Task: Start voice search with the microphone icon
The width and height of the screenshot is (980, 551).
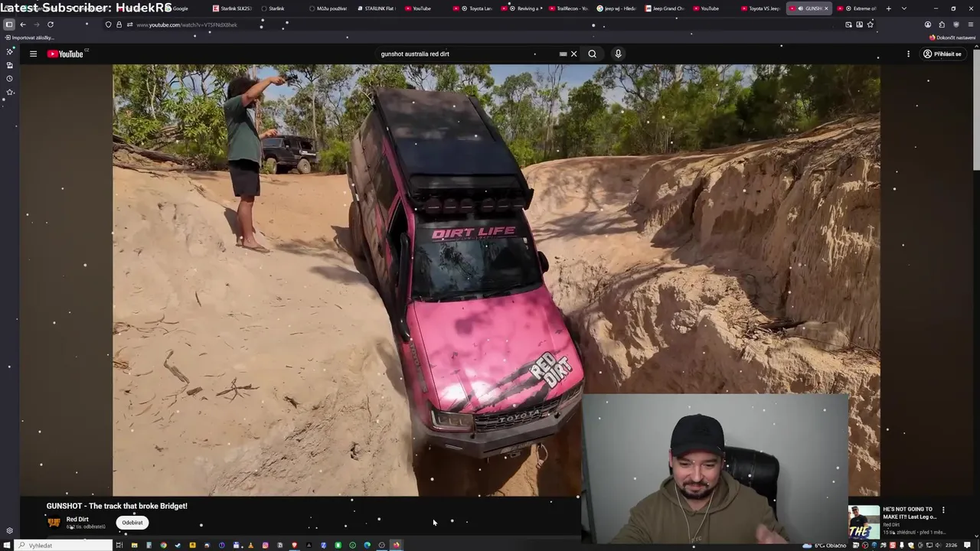Action: click(618, 54)
